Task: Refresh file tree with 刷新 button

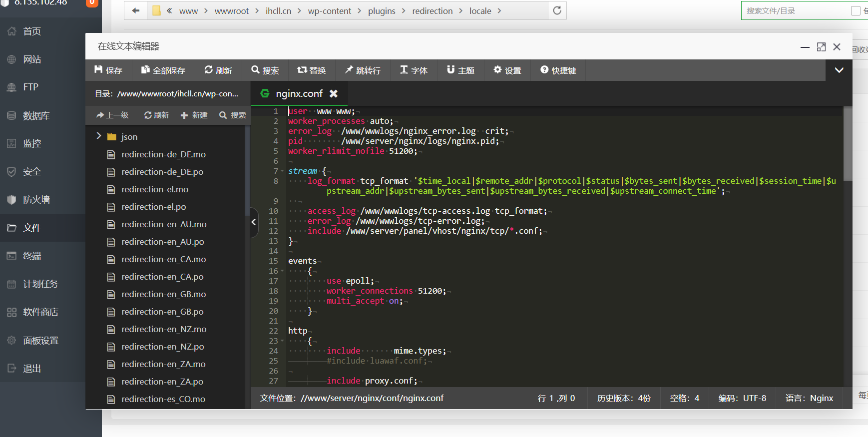Action: coord(156,115)
